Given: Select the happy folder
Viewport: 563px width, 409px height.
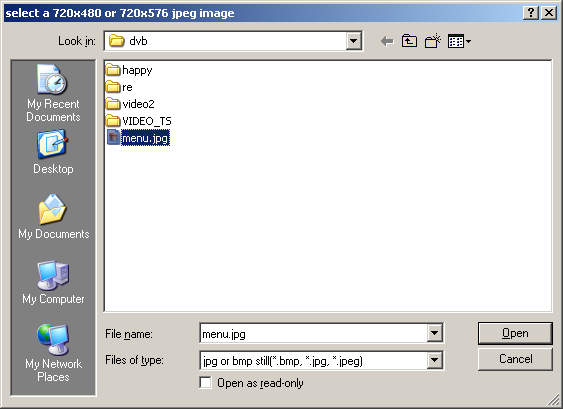Looking at the screenshot, I should tap(129, 70).
